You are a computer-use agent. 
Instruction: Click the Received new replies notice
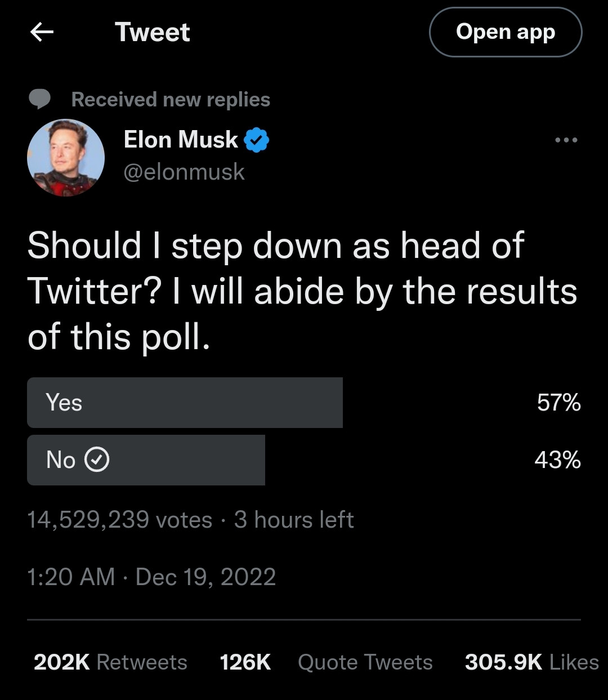(171, 100)
